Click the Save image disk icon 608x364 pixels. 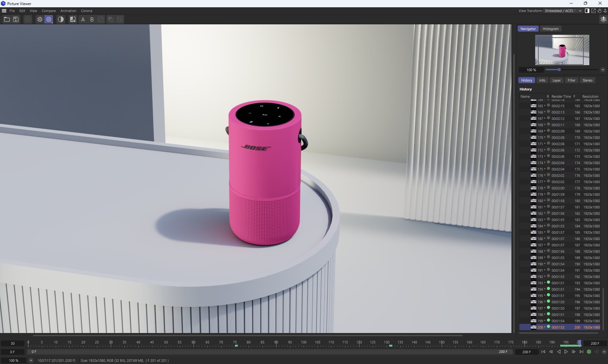coord(16,19)
